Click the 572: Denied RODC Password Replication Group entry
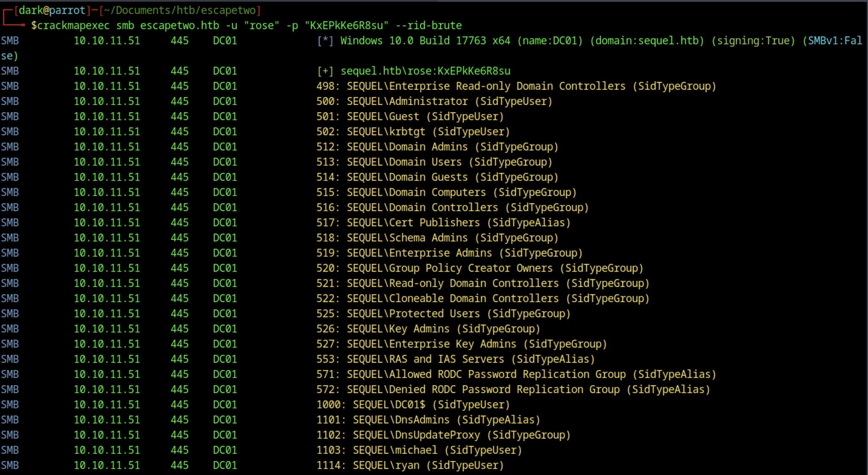This screenshot has width=868, height=475. [513, 390]
